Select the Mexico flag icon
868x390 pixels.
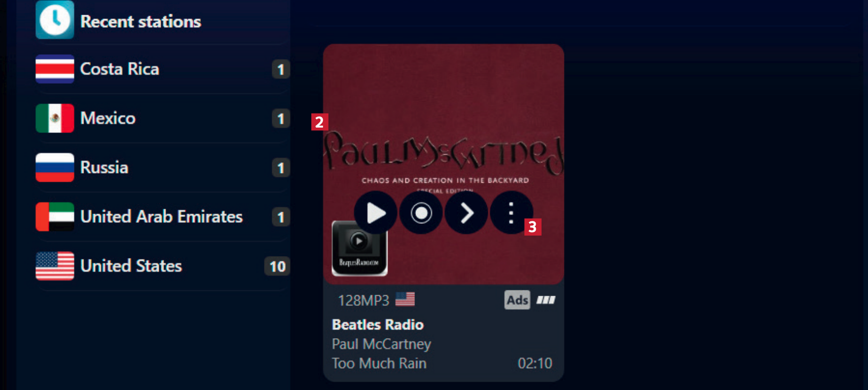(x=55, y=118)
